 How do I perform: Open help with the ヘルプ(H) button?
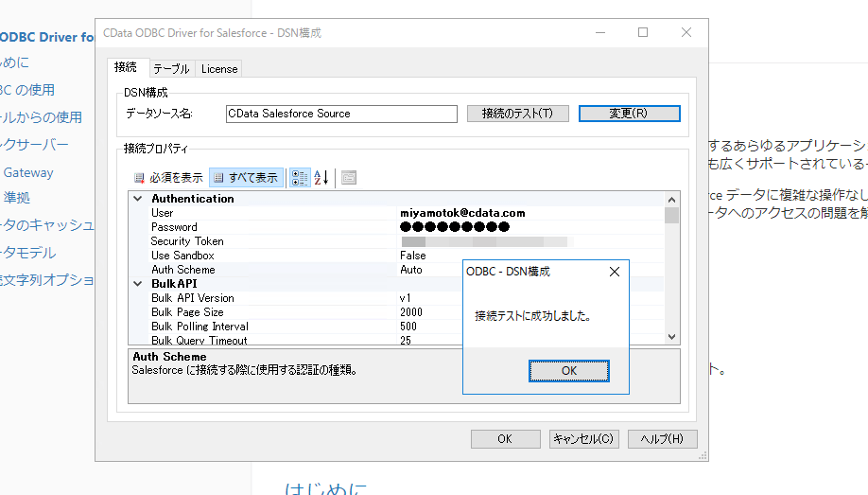662,439
